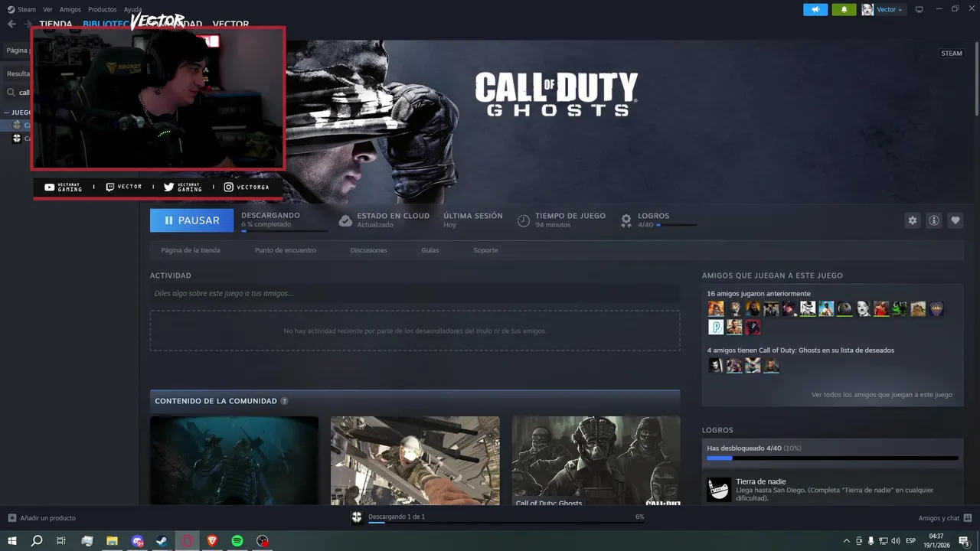Open the Boca Juniors crest friend avatar
The height and width of the screenshot is (551, 980).
(937, 308)
